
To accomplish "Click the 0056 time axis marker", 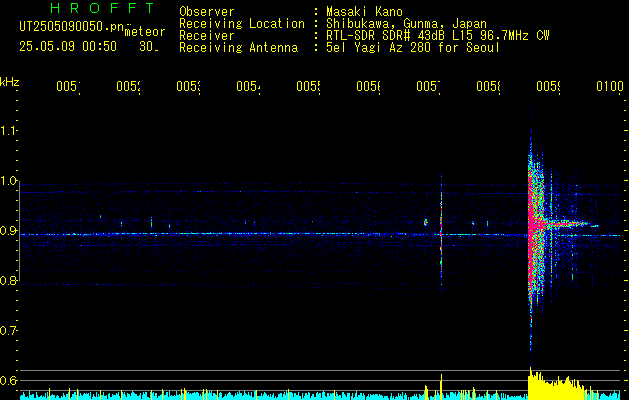I will (369, 86).
